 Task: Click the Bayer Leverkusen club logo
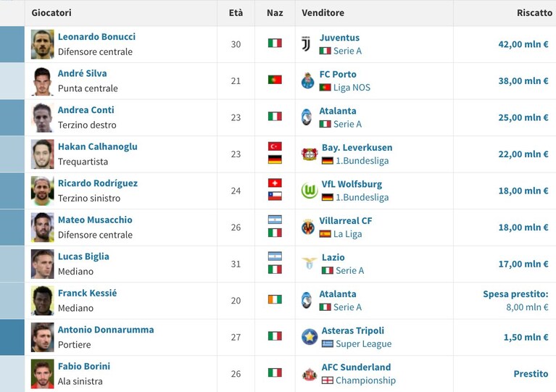(x=310, y=154)
